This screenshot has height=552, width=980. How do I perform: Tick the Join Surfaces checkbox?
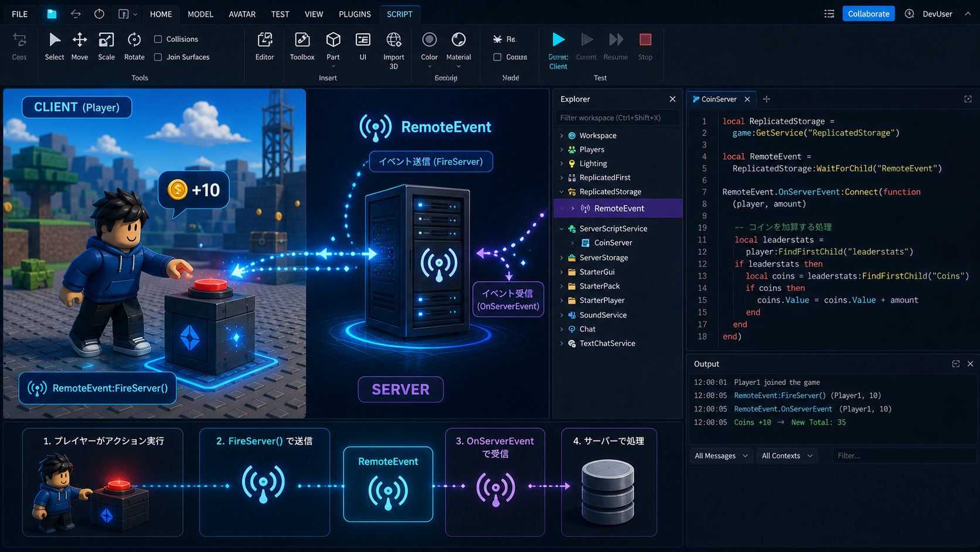[158, 57]
